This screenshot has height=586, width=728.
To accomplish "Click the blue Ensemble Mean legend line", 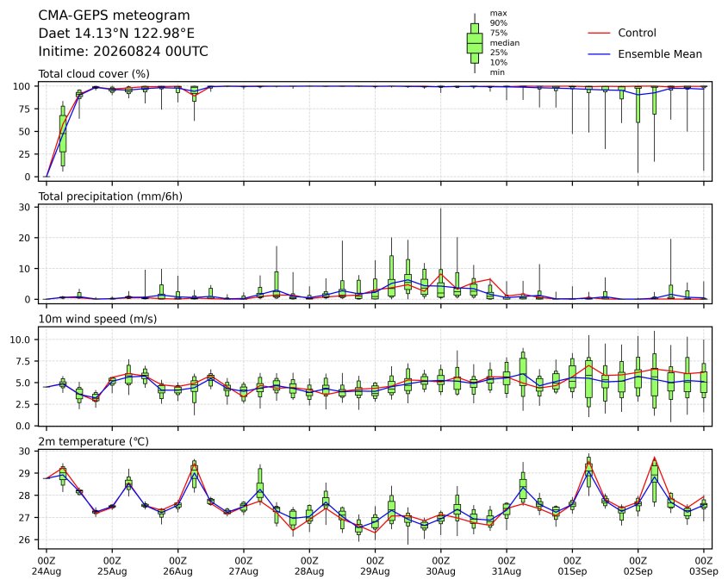I will (599, 54).
